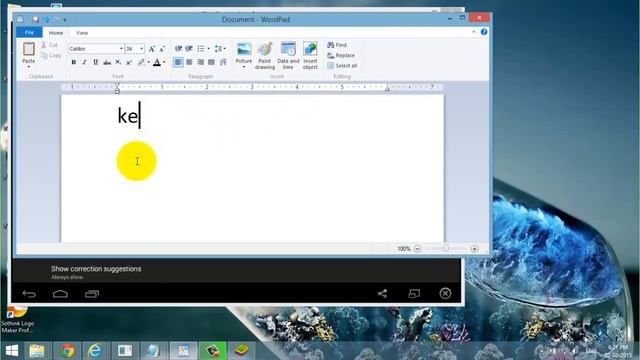Viewport: 640px width, 360px height.
Task: Click the Line spacing icon
Action: point(218,49)
